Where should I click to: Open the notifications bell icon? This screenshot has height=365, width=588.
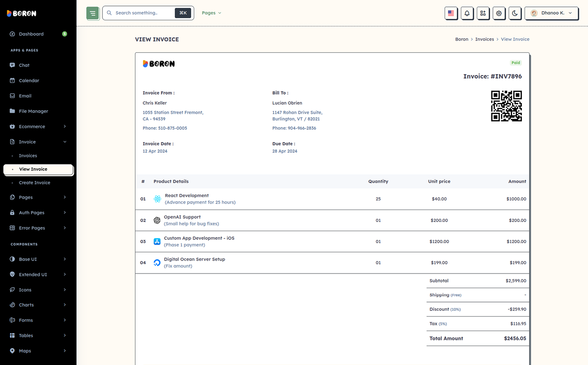pos(467,13)
